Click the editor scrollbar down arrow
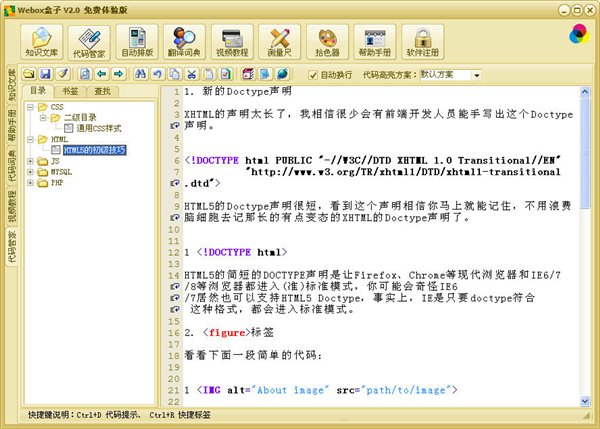Viewport: 600px width, 429px height. click(585, 401)
